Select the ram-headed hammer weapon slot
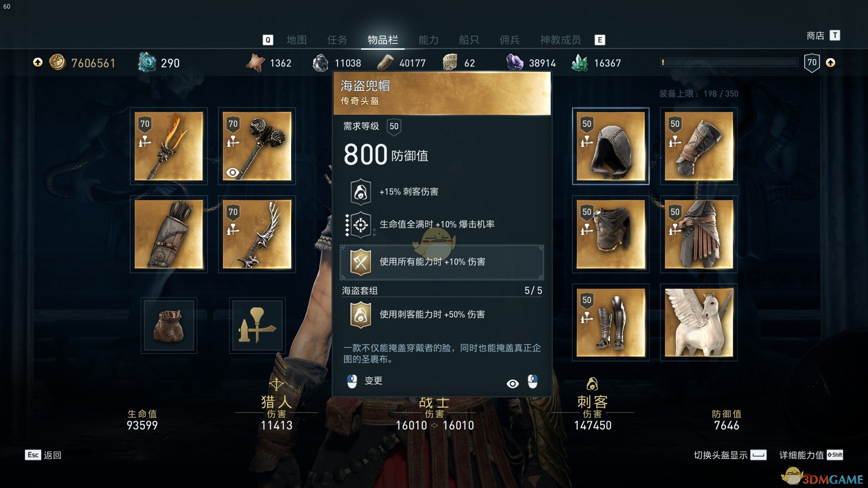The image size is (868, 488). tap(257, 146)
